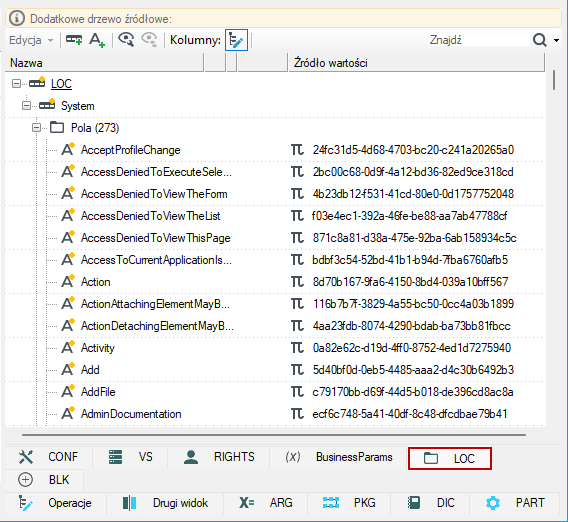Open the ARG tab
This screenshot has width=568, height=522.
(x=266, y=503)
